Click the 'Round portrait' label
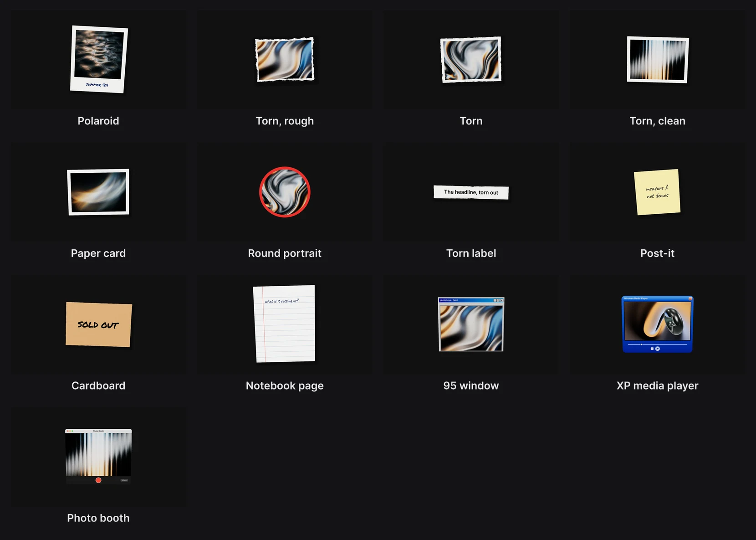This screenshot has height=540, width=756. [x=285, y=253]
